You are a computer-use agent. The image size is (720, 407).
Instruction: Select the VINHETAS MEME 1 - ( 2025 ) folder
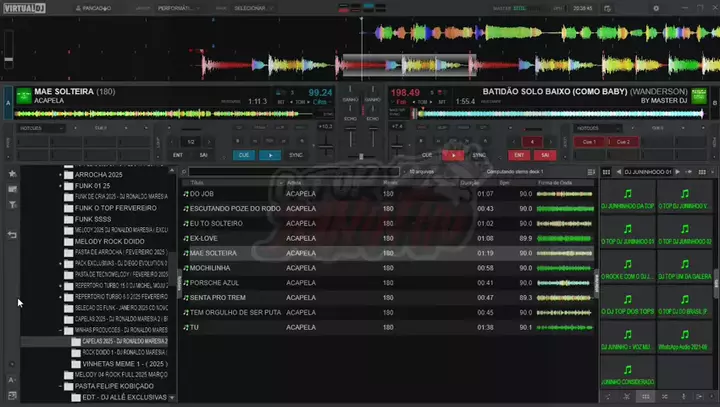click(x=125, y=364)
